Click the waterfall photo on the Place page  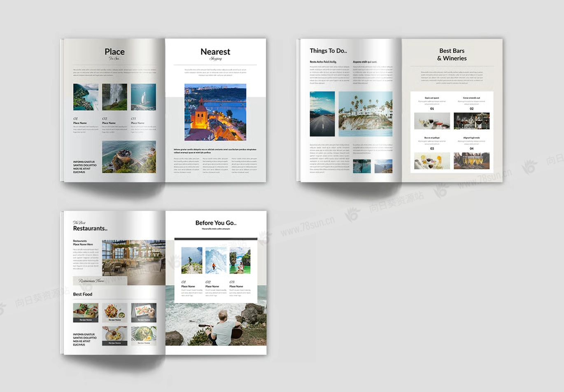click(x=114, y=97)
